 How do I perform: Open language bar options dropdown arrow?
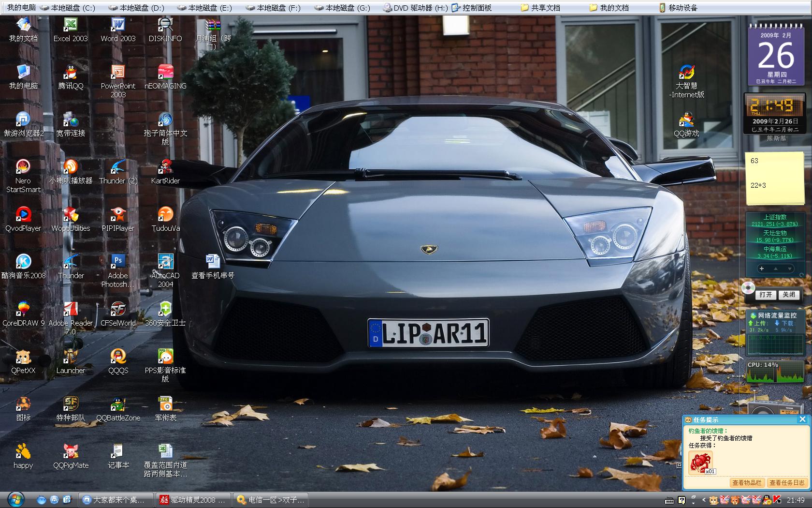tap(694, 503)
